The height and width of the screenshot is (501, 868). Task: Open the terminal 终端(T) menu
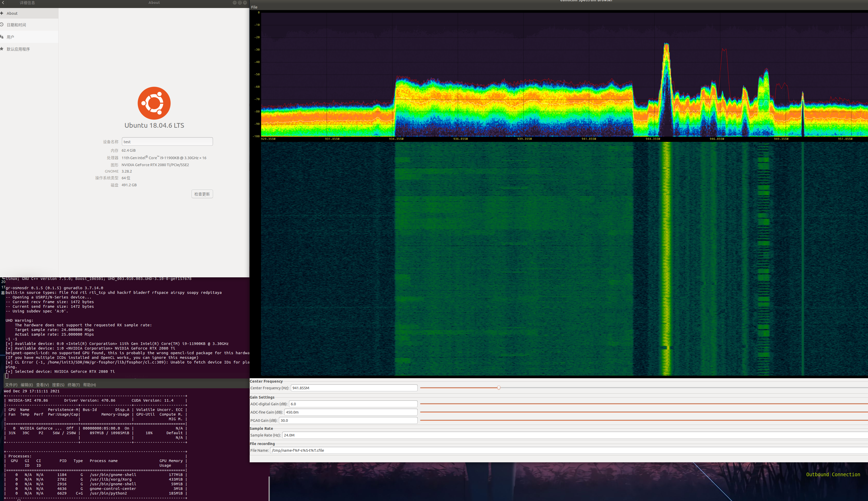(74, 385)
